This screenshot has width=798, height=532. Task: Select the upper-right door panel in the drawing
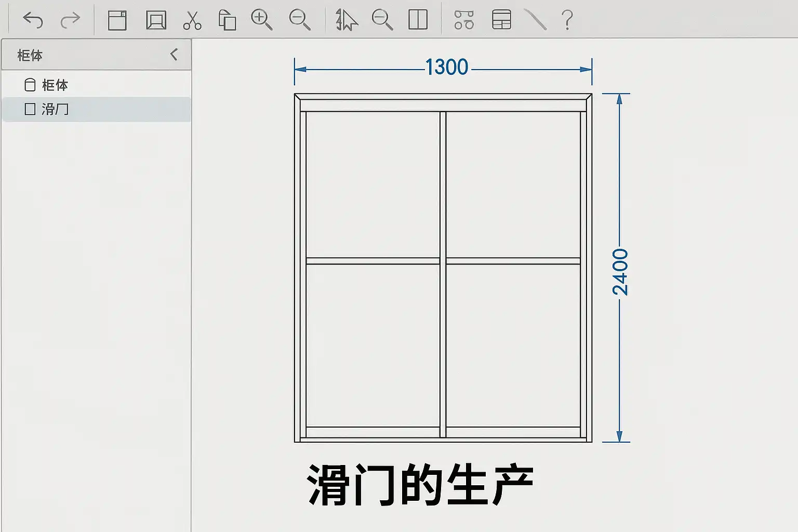pyautogui.click(x=513, y=184)
